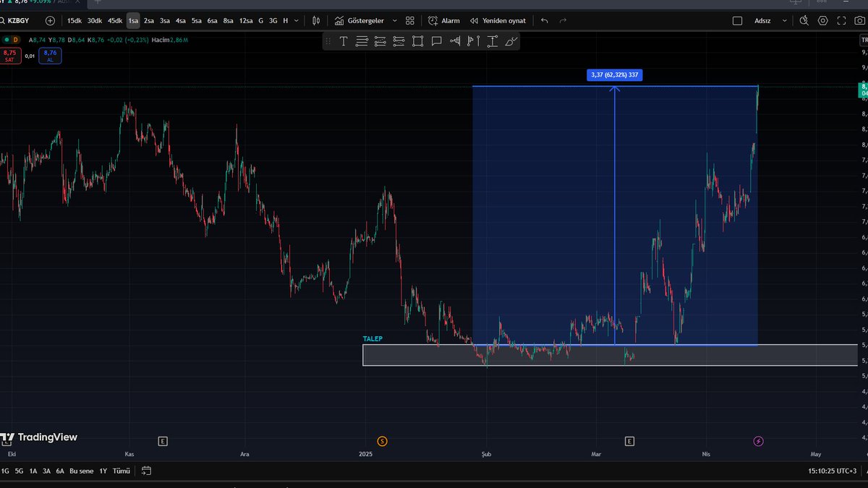868x488 pixels.
Task: Select the brush drawing tool
Action: click(511, 41)
